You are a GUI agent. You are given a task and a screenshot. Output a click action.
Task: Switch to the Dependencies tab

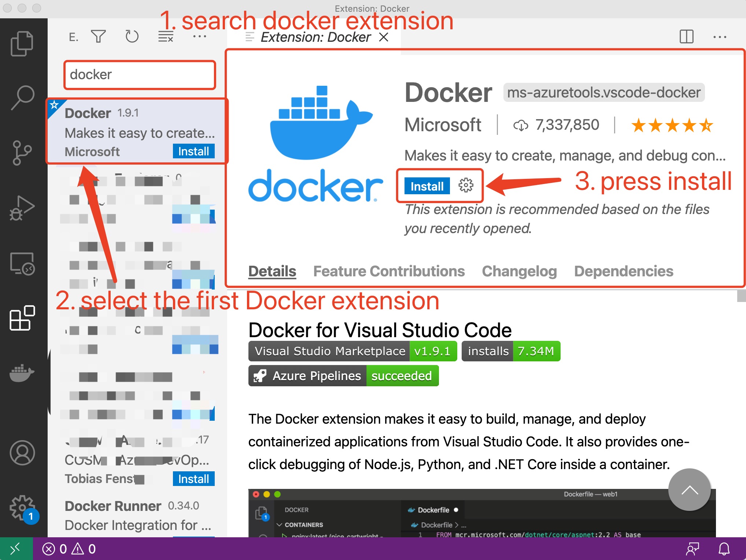[624, 271]
